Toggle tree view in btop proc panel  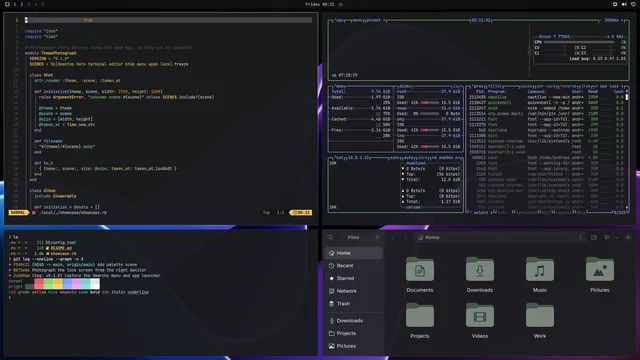[x=586, y=86]
